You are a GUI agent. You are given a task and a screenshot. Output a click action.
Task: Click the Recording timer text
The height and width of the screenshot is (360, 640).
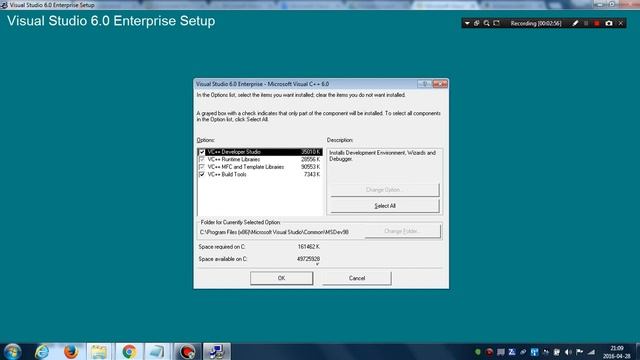pyautogui.click(x=536, y=24)
